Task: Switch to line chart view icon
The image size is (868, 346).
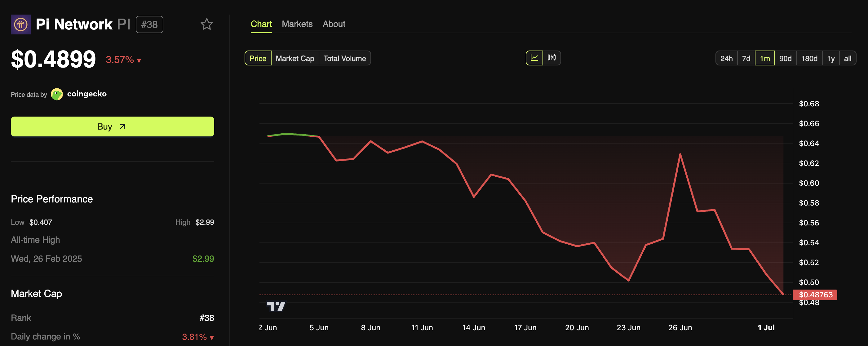Action: pos(534,58)
